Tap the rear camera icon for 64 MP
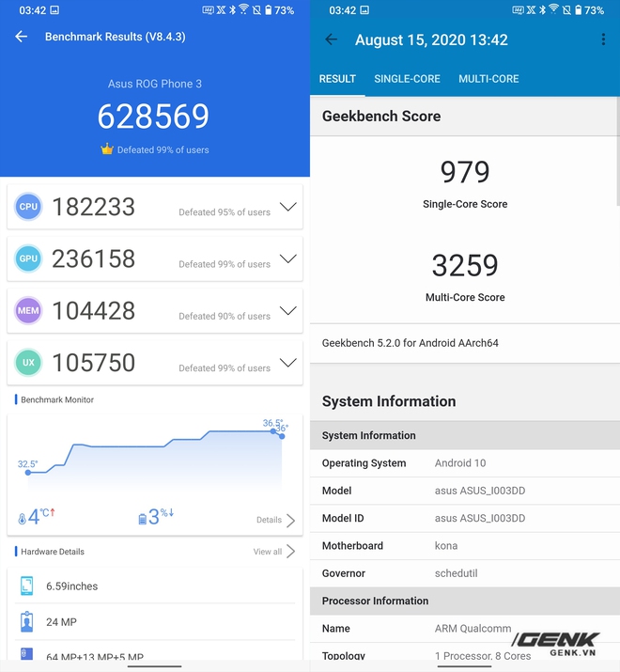The height and width of the screenshot is (672, 620). 26,653
